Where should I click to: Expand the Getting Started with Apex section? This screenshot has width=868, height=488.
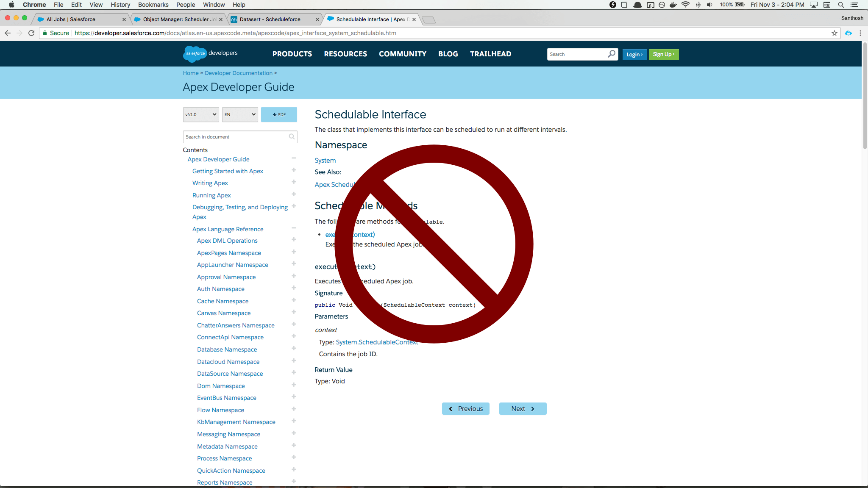pos(294,170)
